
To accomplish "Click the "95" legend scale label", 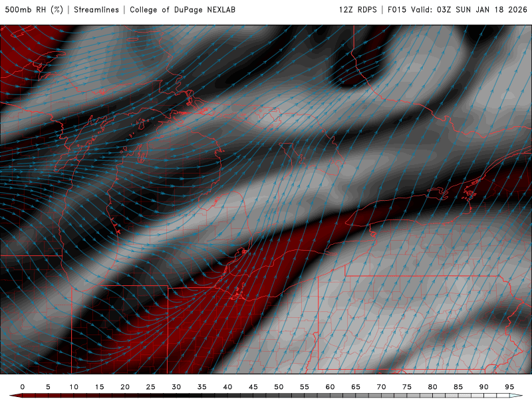I will pyautogui.click(x=509, y=387).
